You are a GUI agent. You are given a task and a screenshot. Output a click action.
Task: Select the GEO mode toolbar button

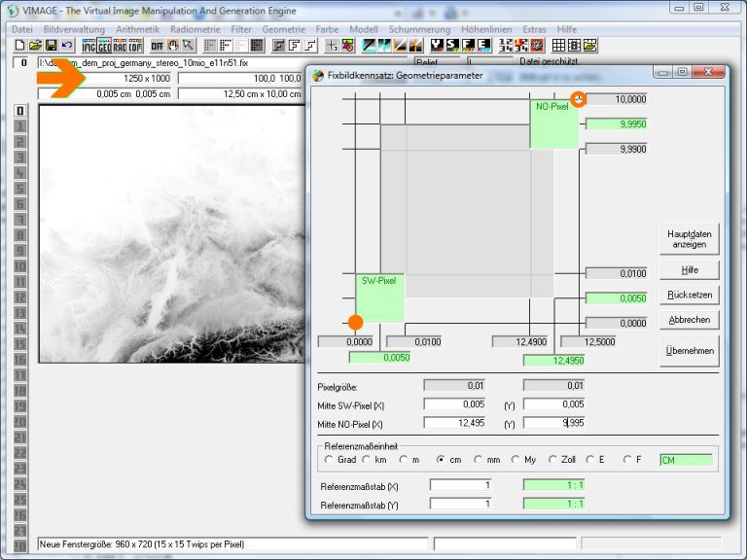104,45
